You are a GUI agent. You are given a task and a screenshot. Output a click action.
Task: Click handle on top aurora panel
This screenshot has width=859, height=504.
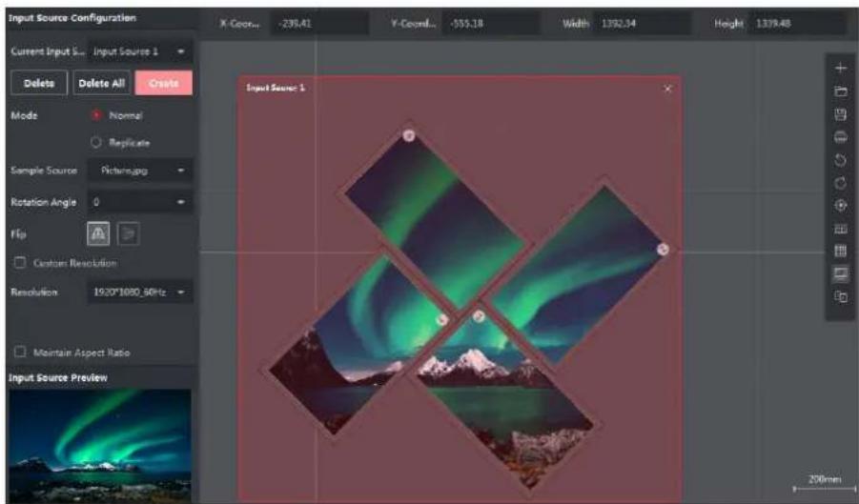point(409,135)
